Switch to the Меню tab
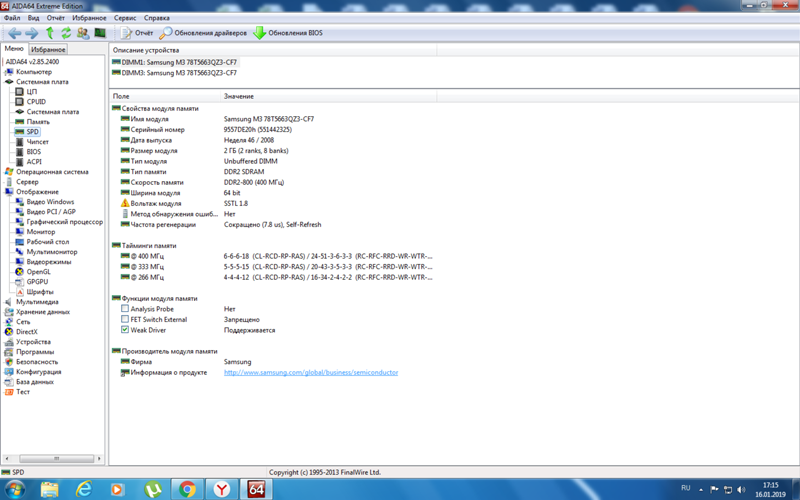800x500 pixels. coord(14,49)
